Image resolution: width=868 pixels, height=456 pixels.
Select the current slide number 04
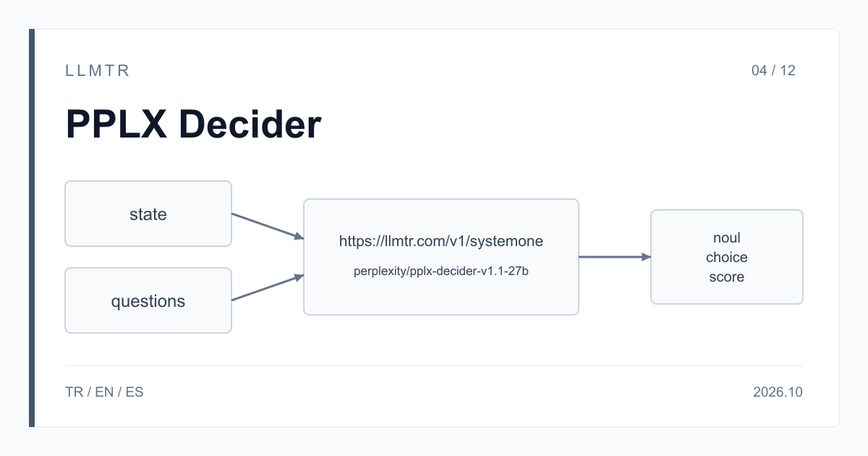click(759, 71)
